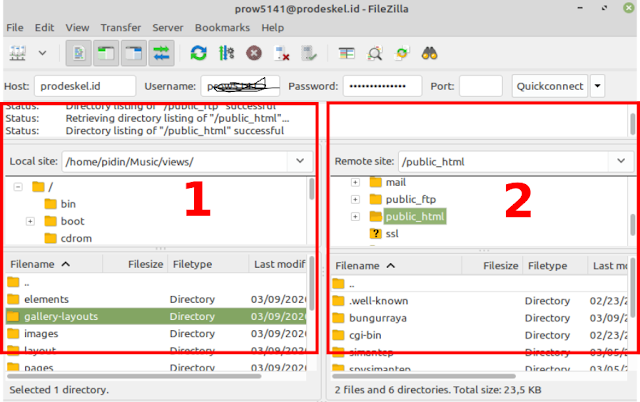Expand the public_ftp folder in remote tree
Viewport: 640px width, 402px height.
pyautogui.click(x=356, y=199)
